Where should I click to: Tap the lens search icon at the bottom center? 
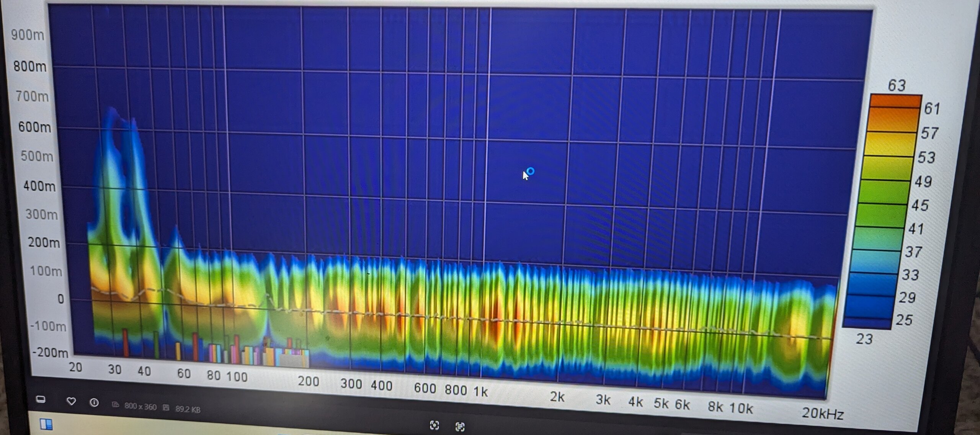tap(434, 425)
